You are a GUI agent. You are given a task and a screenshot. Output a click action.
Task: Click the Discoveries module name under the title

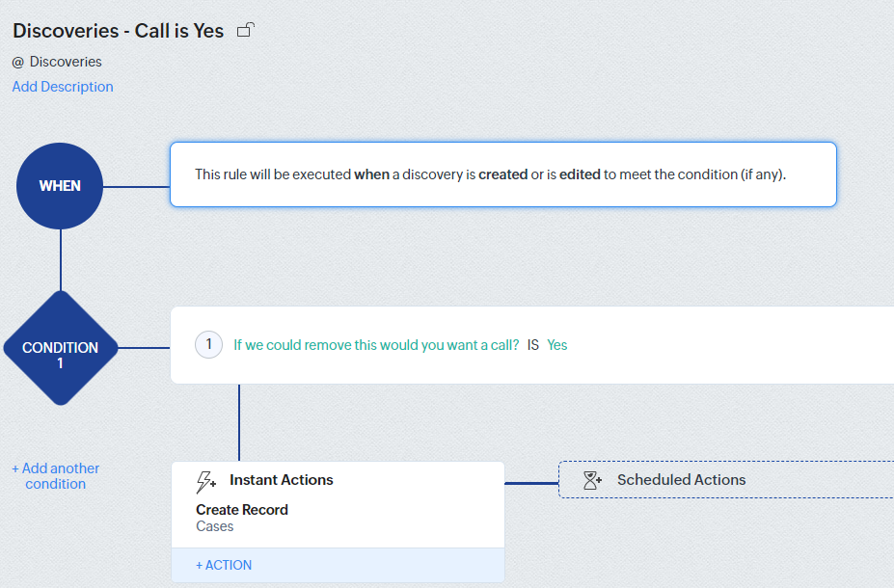click(x=66, y=62)
